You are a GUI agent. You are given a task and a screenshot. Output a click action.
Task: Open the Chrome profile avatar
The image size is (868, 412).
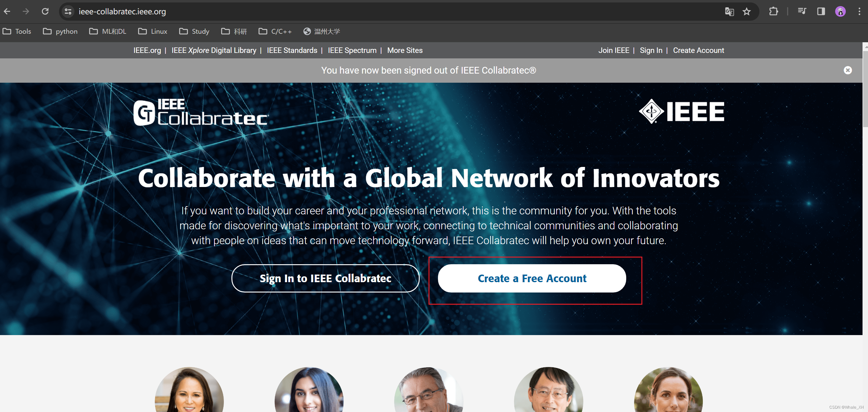840,12
